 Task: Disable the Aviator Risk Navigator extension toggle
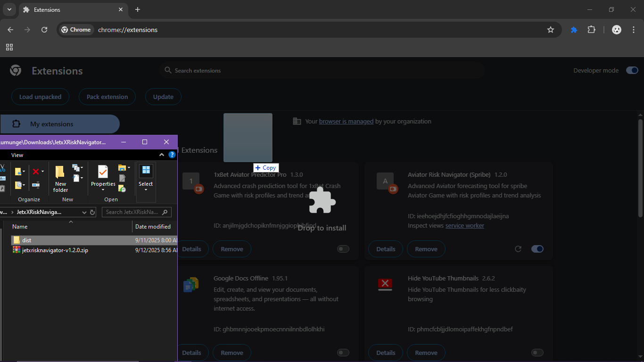pyautogui.click(x=537, y=249)
